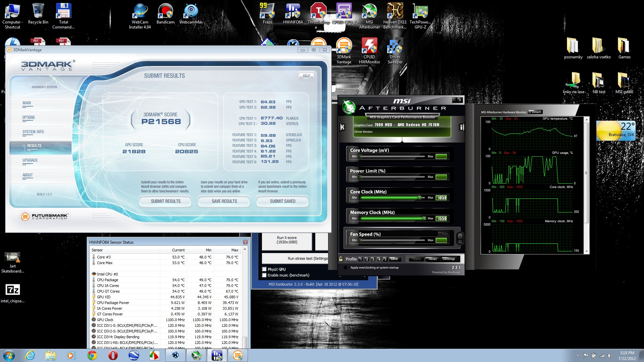
Task: Click the SUBMIT SAVED button
Action: (x=283, y=201)
